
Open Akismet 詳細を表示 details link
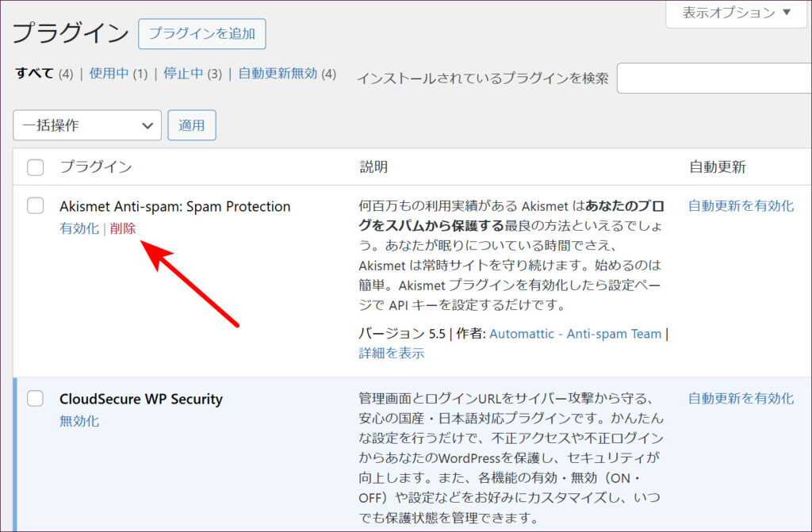pyautogui.click(x=392, y=354)
